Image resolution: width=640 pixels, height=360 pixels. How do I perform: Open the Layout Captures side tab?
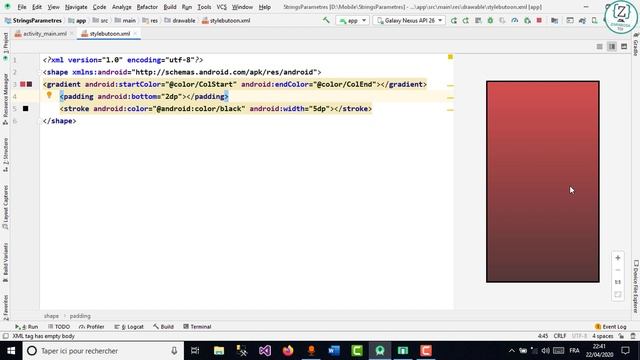(x=5, y=207)
